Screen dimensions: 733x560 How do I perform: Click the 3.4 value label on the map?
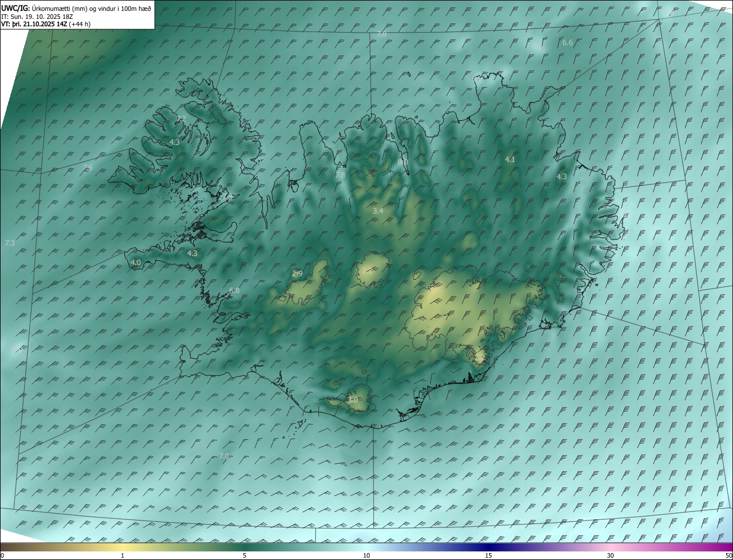(x=378, y=211)
